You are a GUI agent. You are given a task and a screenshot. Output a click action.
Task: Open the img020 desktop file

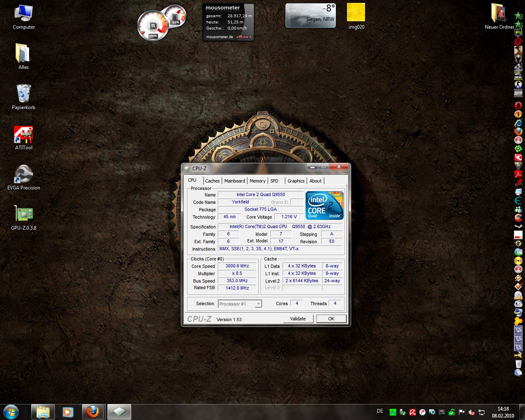356,16
